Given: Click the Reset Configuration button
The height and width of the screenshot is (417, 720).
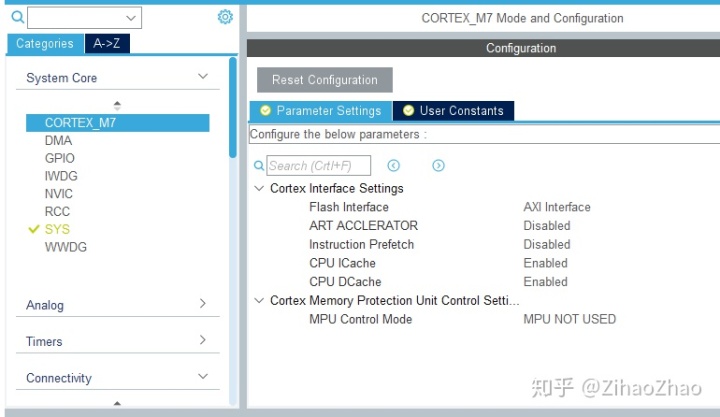Looking at the screenshot, I should (x=325, y=80).
